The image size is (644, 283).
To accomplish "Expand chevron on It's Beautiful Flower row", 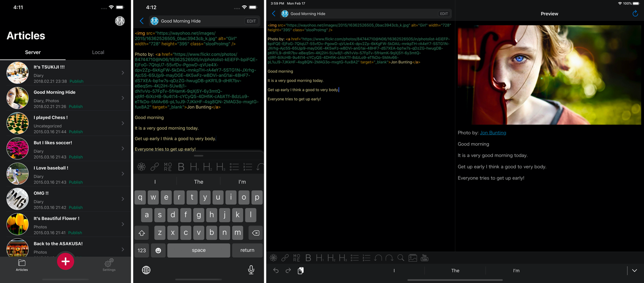I will (x=123, y=224).
